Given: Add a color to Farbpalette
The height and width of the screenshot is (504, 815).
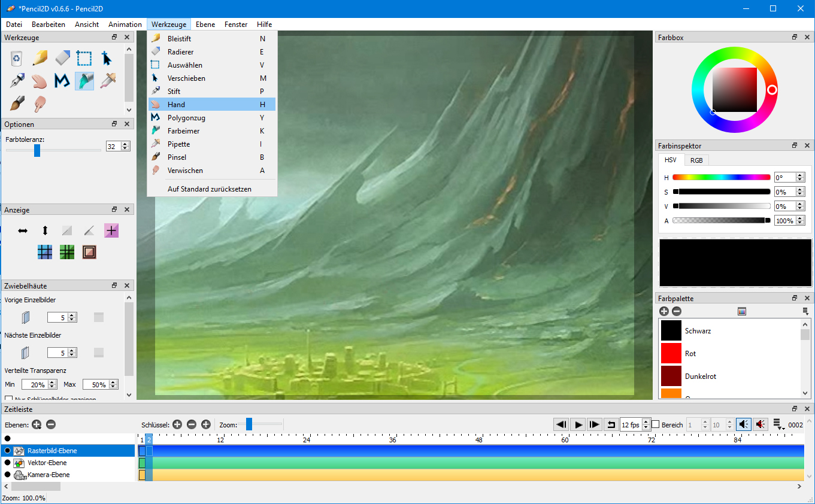Looking at the screenshot, I should click(x=664, y=311).
